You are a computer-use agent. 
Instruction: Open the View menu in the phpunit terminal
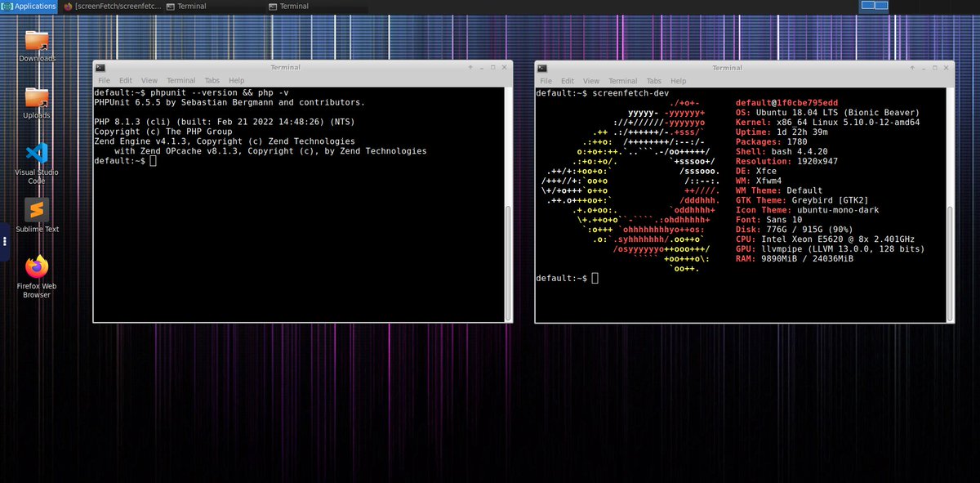pos(149,81)
